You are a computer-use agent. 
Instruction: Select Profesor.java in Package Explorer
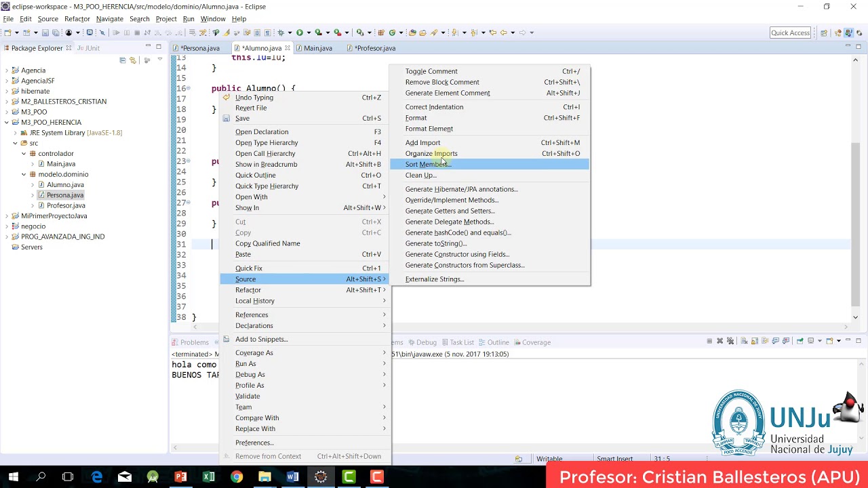[66, 205]
